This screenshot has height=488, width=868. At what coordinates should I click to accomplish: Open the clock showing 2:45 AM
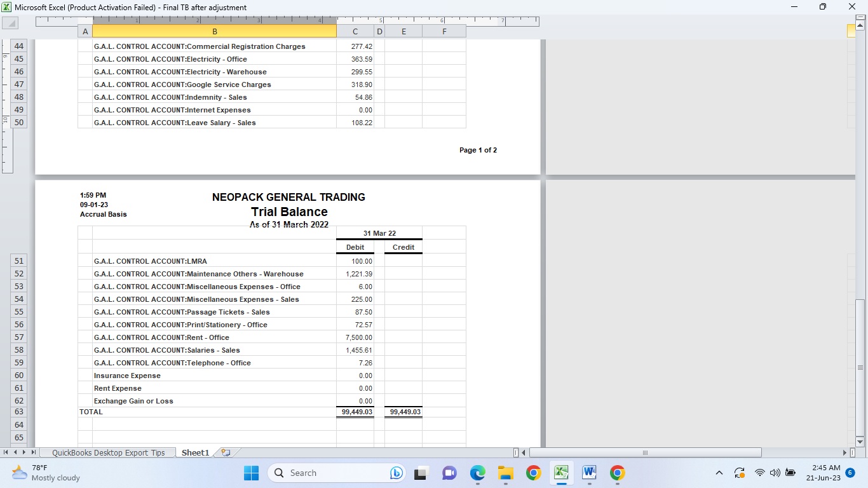(x=823, y=473)
